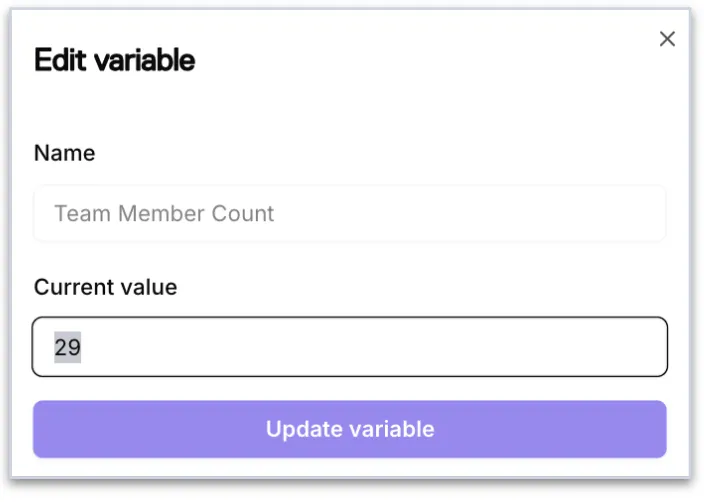This screenshot has height=502, width=704.
Task: Dismiss the dialog using the X icon
Action: [x=667, y=39]
